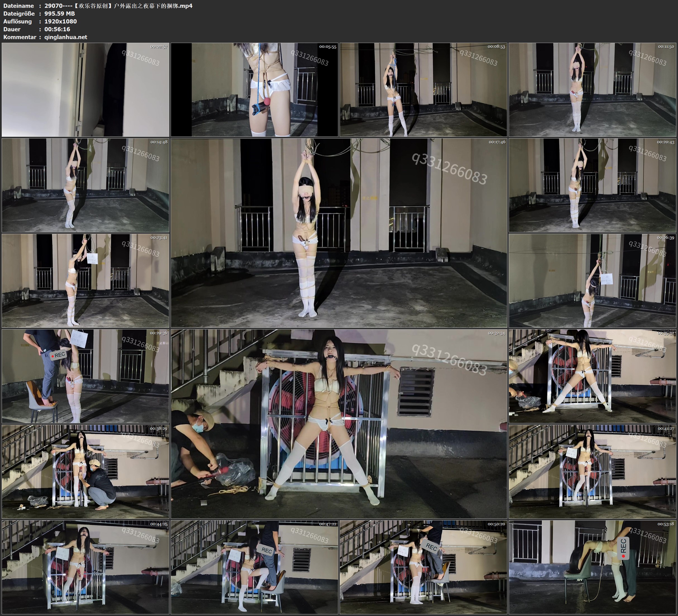
Task: Click the Dauer value 00:56:16
Action: point(57,29)
